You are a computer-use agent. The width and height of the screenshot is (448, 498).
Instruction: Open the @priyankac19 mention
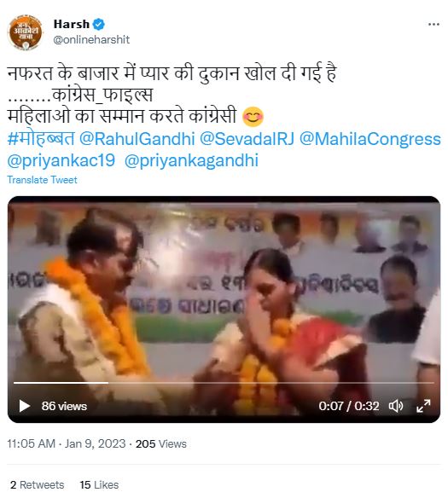[x=61, y=160]
